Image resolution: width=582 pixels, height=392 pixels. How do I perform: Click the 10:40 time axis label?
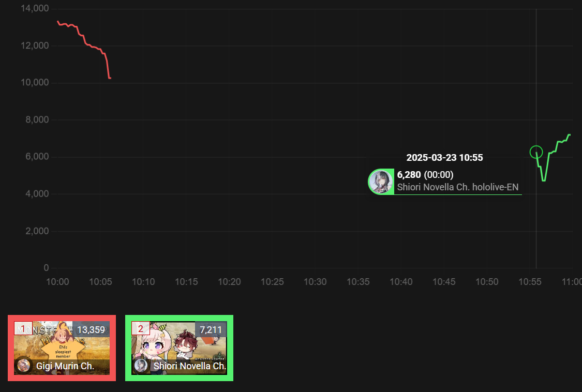[401, 282]
